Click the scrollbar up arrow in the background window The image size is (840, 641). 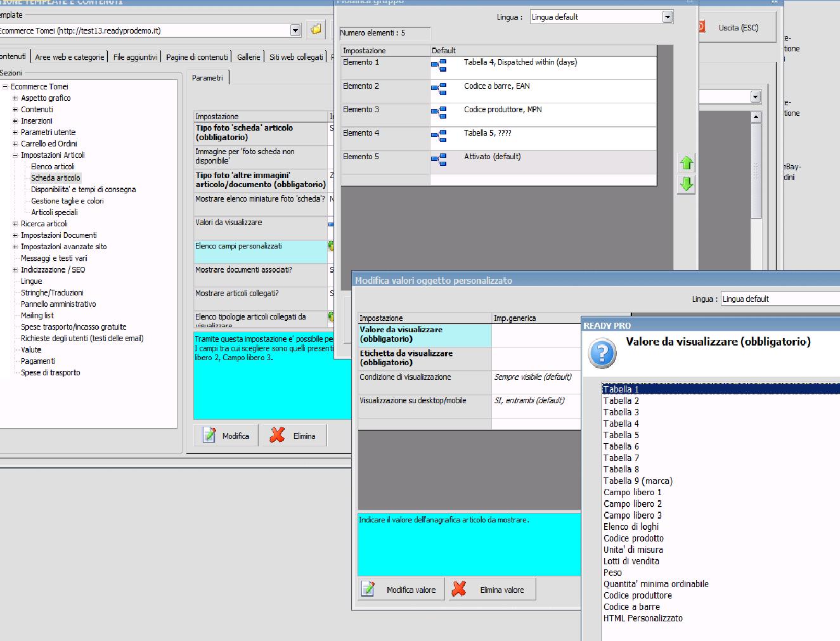pyautogui.click(x=756, y=117)
